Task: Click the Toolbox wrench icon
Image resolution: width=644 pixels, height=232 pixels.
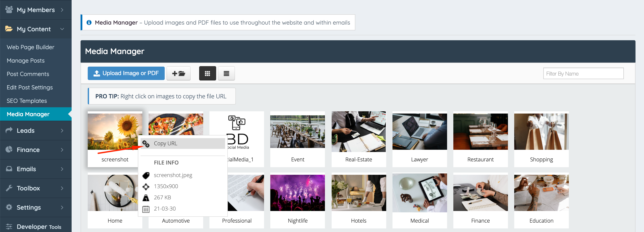Action: 9,188
